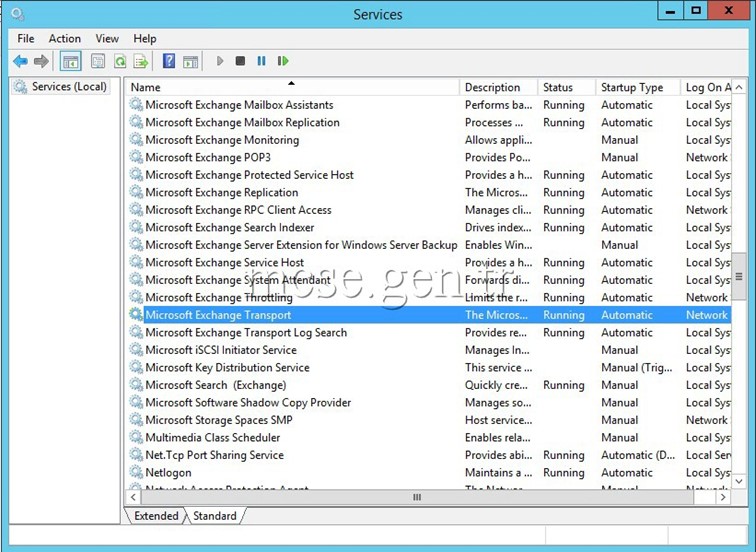
Task: Click 'Manual (Trig...' startup type cell
Action: tap(636, 367)
